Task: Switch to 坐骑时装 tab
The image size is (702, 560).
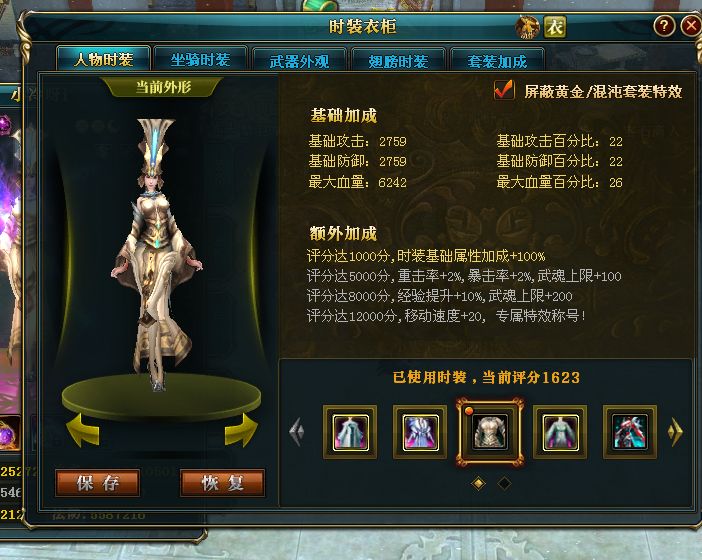Action: pos(200,59)
